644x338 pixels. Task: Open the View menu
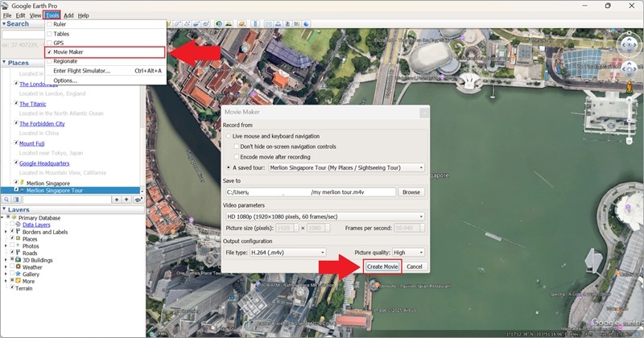[35, 15]
